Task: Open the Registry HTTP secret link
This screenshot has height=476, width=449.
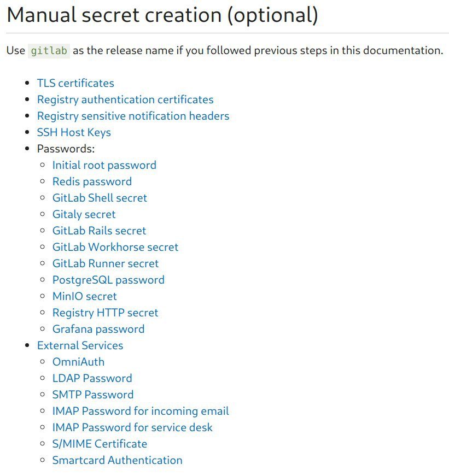Action: [105, 313]
